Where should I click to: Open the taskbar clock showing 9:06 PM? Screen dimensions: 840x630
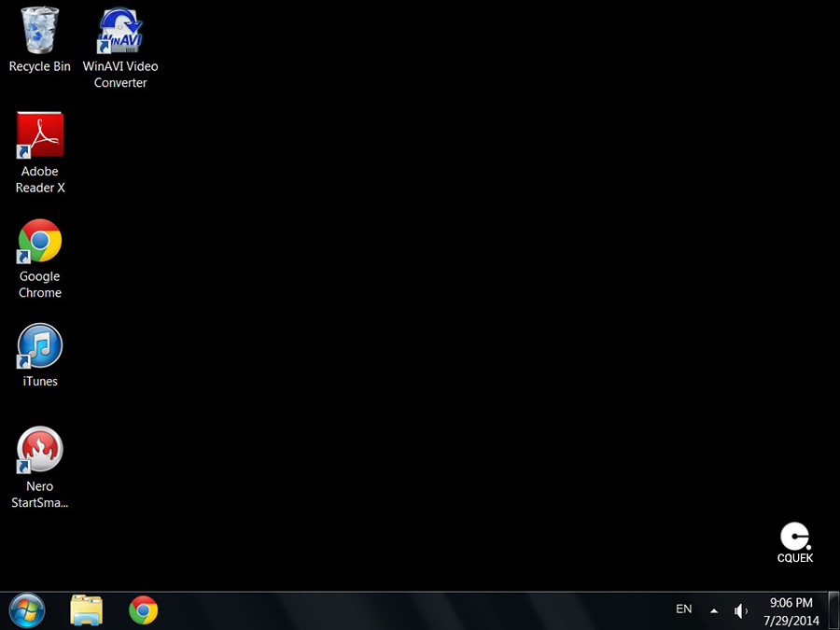(791, 611)
